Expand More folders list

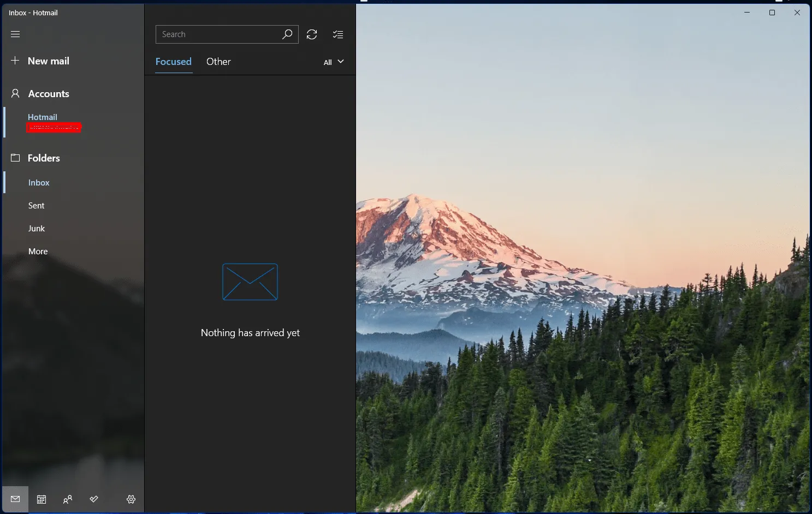38,252
